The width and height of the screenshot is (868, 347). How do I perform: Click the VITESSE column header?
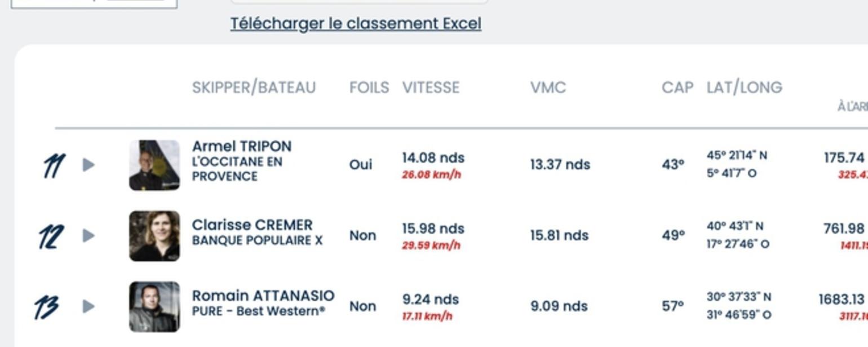coord(431,87)
